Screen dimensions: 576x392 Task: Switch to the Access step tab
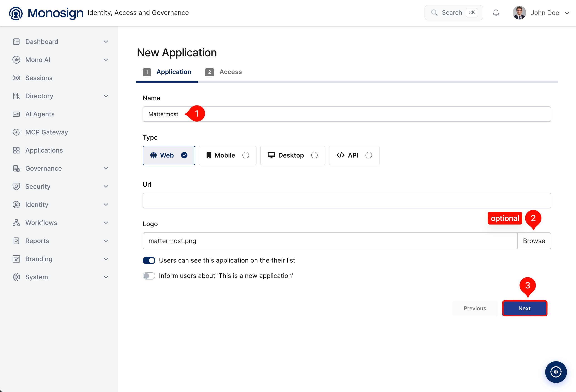click(x=223, y=72)
